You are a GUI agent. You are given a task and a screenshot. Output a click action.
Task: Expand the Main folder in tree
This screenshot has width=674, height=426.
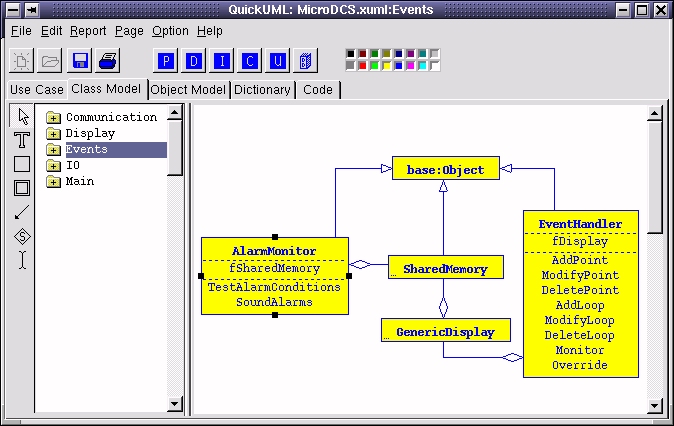pos(54,182)
